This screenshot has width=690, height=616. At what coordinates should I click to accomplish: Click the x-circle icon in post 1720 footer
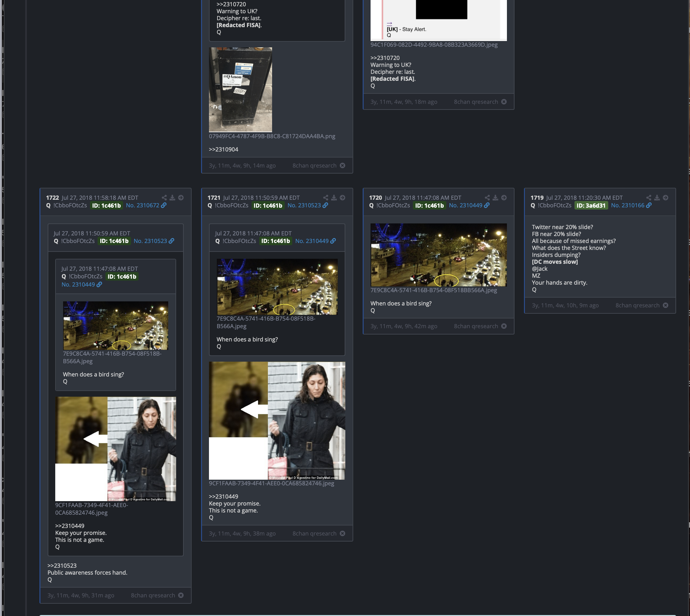pyautogui.click(x=504, y=326)
